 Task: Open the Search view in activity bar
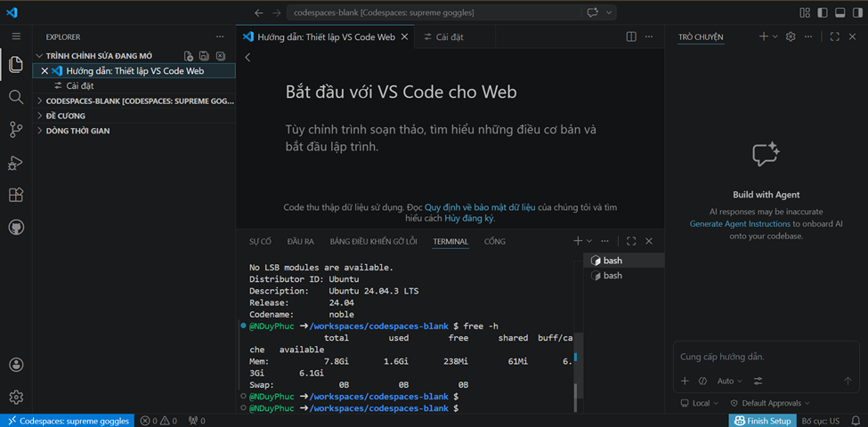(16, 97)
